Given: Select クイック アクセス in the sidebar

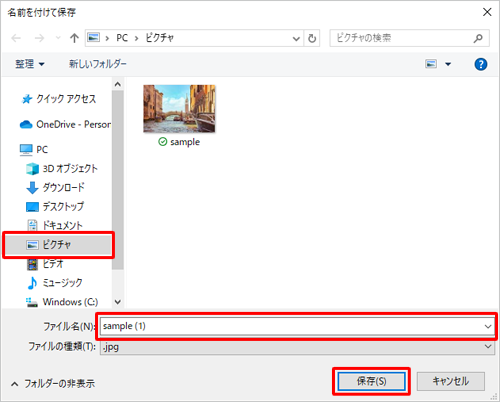Looking at the screenshot, I should click(66, 99).
